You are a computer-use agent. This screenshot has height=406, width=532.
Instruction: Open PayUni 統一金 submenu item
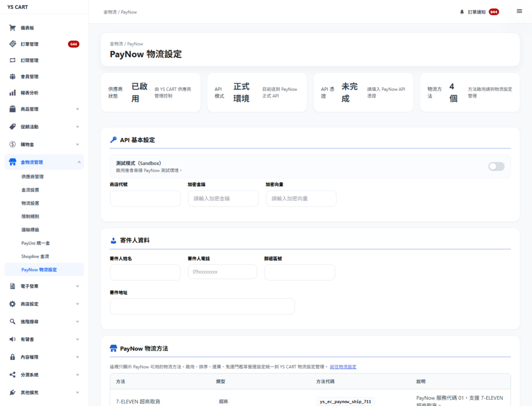click(x=36, y=243)
